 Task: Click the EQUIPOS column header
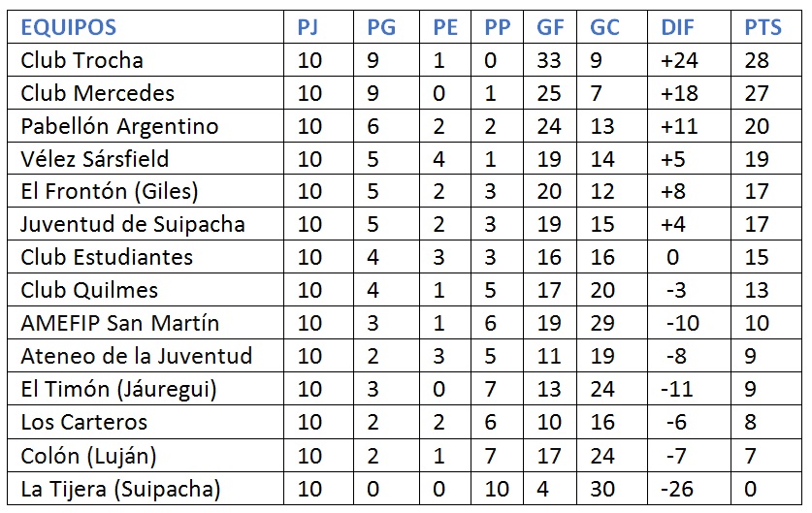pyautogui.click(x=68, y=27)
